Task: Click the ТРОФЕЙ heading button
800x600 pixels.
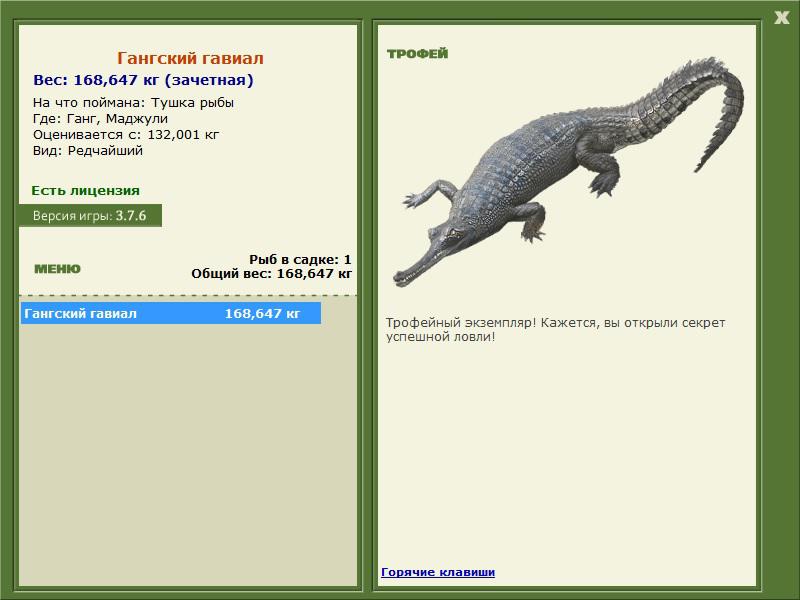Action: 417,54
